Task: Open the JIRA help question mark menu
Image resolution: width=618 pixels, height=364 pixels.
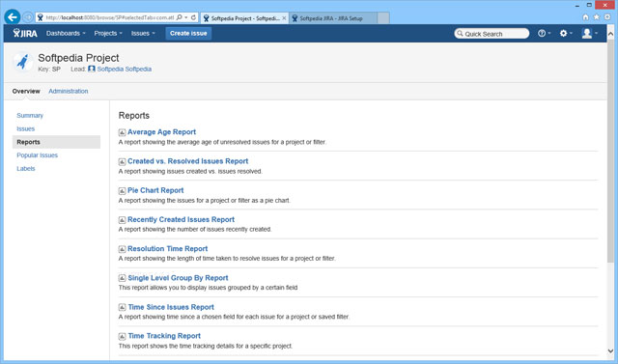Action: (x=545, y=34)
